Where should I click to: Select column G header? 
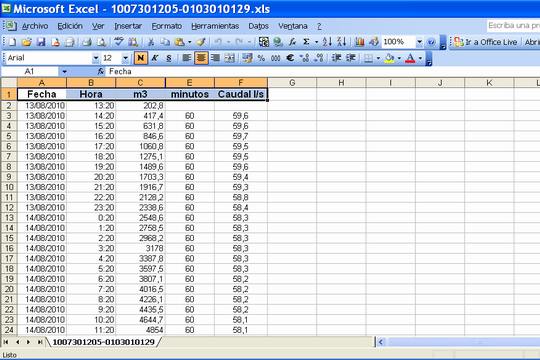[292, 83]
